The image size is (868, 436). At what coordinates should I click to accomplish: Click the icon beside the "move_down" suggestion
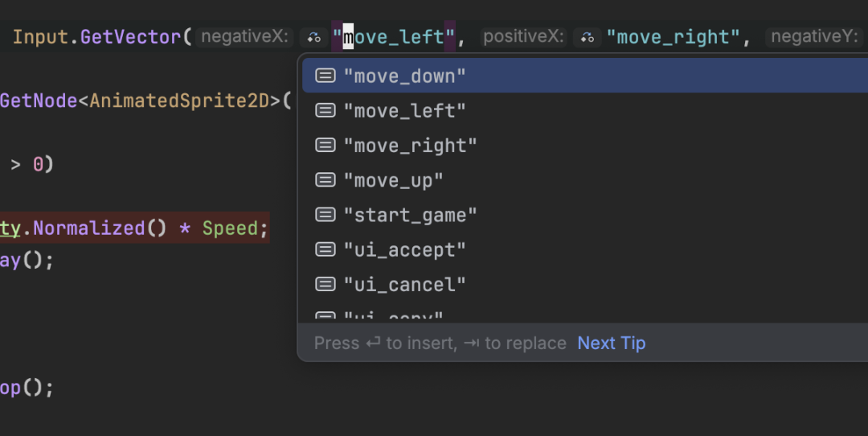325,76
